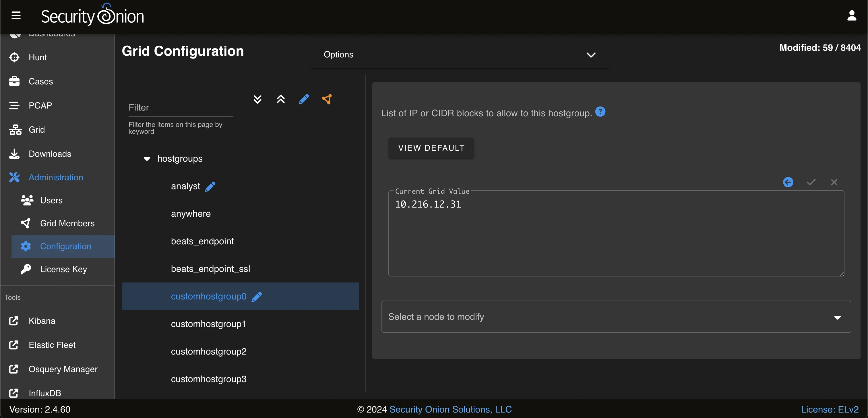This screenshot has height=418, width=868.
Task: Click the Security Onion logo
Action: coord(92,15)
